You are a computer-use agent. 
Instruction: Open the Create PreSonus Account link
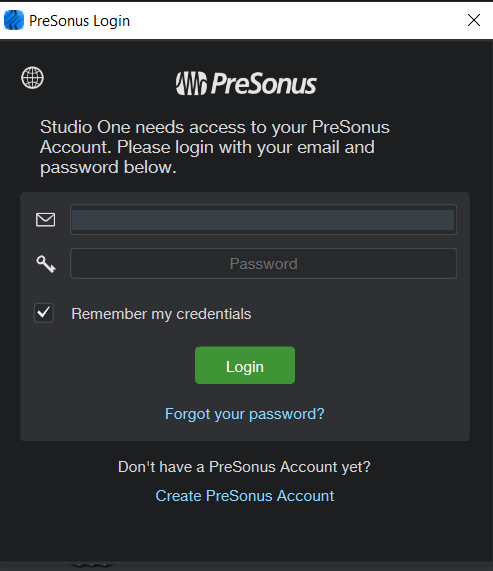[245, 496]
